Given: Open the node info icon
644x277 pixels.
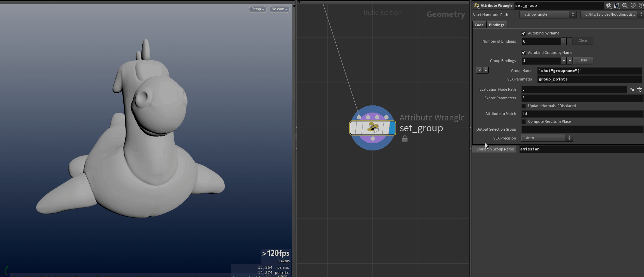Looking at the screenshot, I should [633, 5].
